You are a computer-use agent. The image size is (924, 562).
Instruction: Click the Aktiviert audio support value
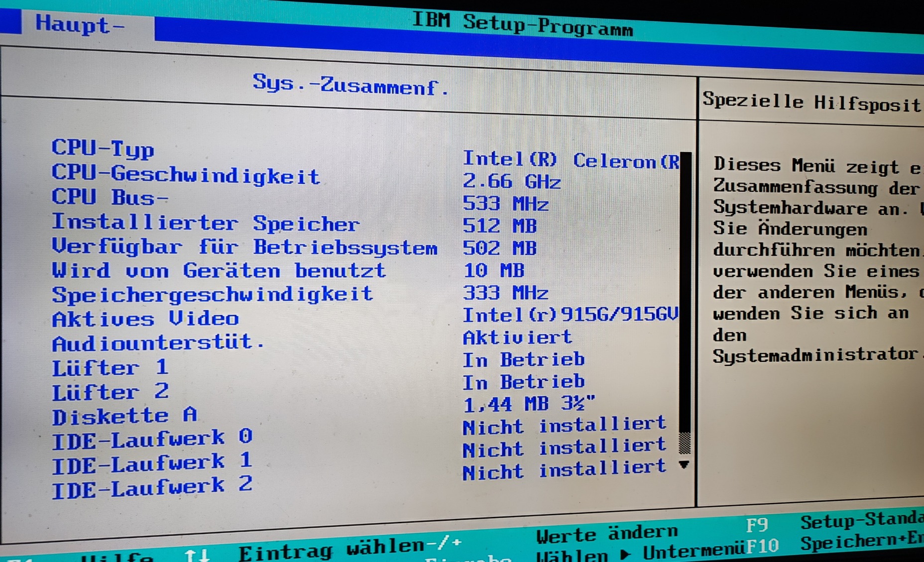[517, 337]
